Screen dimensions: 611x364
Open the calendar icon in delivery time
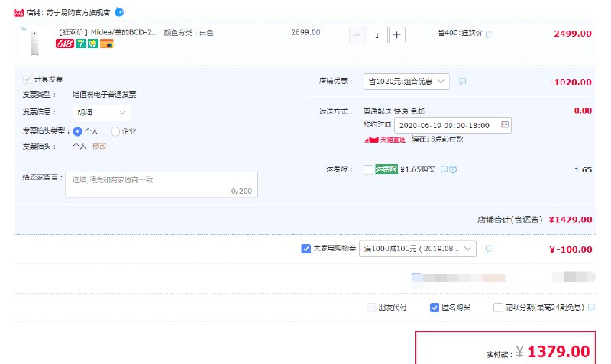pyautogui.click(x=505, y=124)
